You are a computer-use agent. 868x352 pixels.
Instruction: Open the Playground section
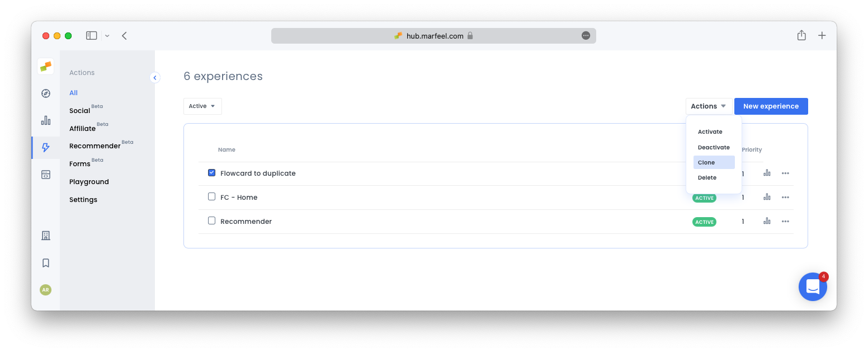pos(89,181)
